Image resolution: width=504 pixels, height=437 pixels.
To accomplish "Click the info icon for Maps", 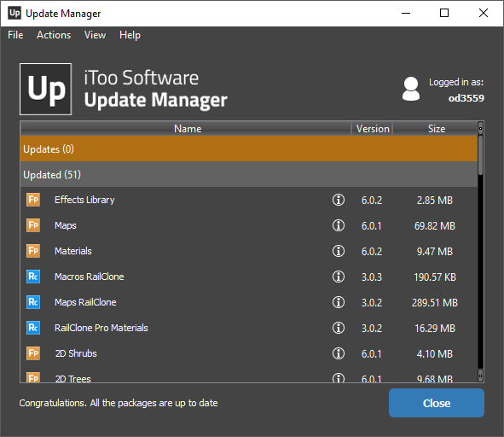I will 339,225.
